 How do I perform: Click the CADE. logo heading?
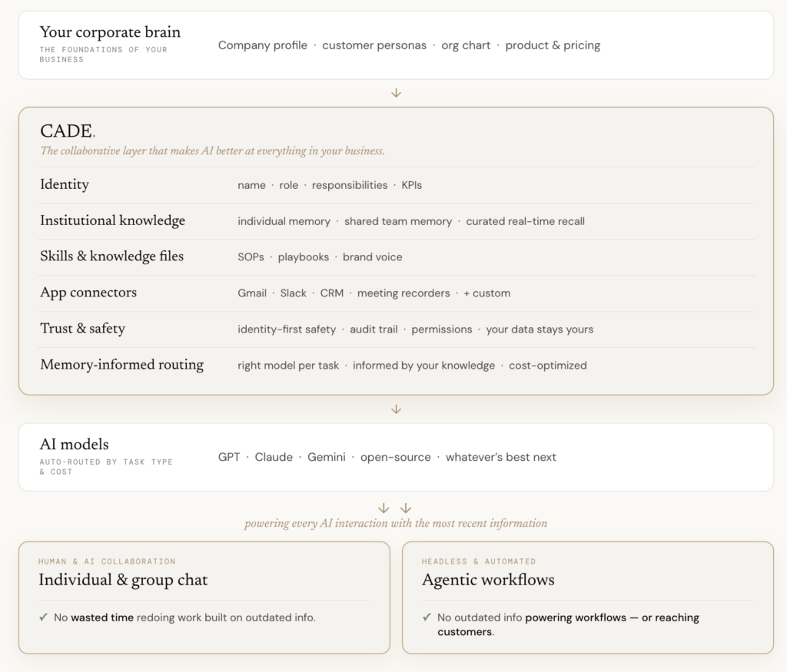(x=68, y=131)
